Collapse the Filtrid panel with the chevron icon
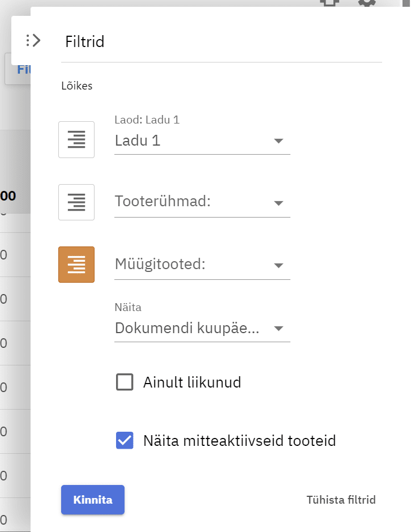The image size is (411, 532). pyautogui.click(x=33, y=40)
